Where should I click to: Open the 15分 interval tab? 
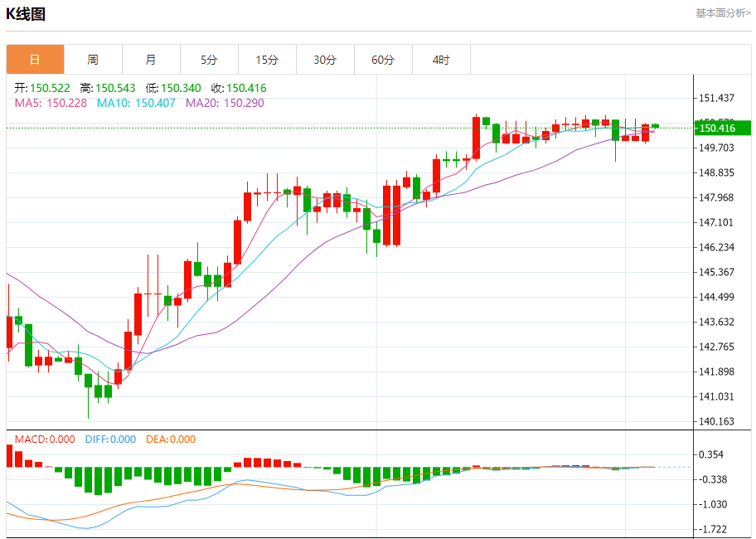point(267,60)
